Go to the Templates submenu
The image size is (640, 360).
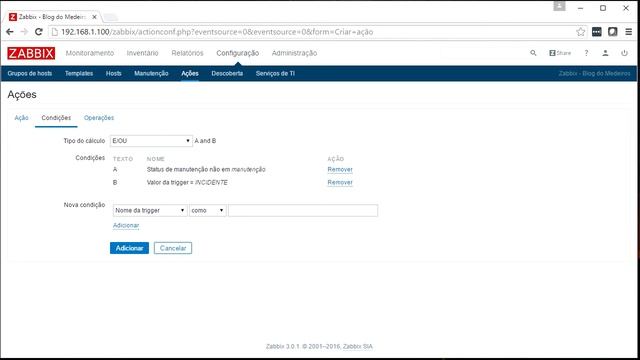tap(79, 73)
